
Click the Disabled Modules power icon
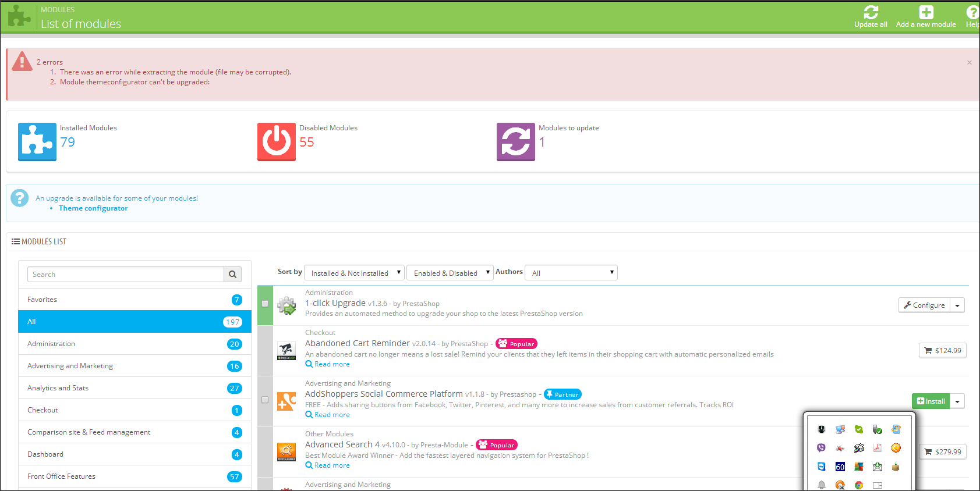coord(277,141)
